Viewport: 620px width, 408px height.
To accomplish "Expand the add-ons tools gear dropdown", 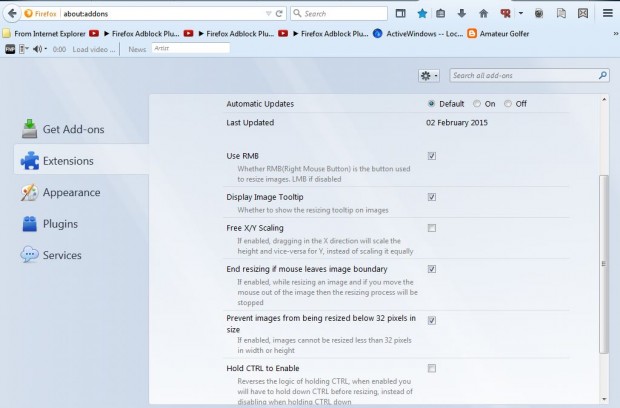I will (429, 75).
